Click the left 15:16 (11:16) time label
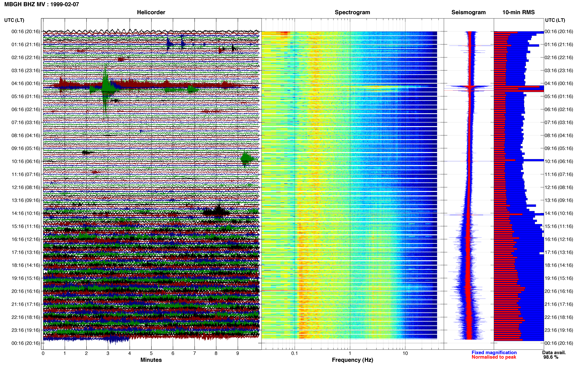 click(26, 226)
